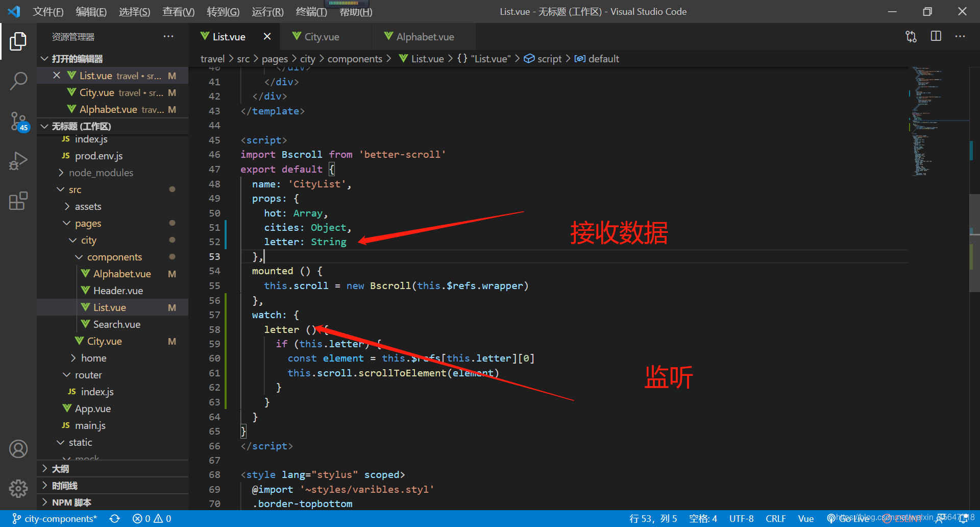
Task: Expand the 时间线 timeline section
Action: point(112,486)
